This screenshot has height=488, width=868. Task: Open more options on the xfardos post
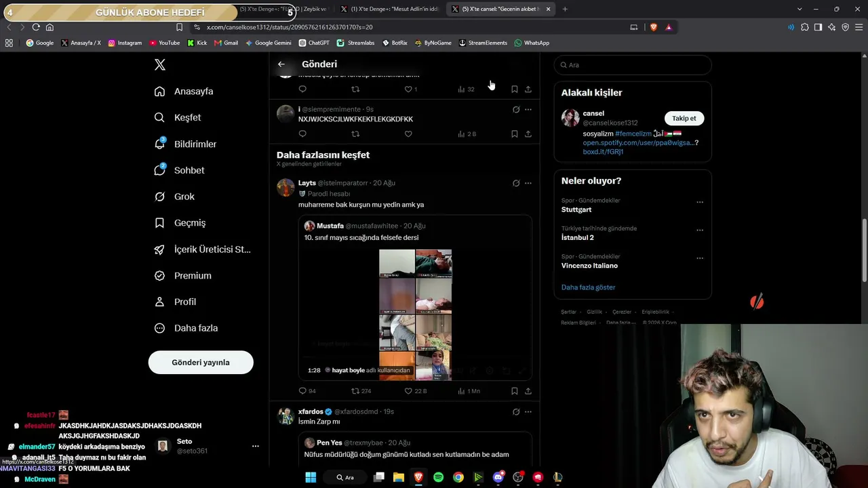tap(528, 411)
